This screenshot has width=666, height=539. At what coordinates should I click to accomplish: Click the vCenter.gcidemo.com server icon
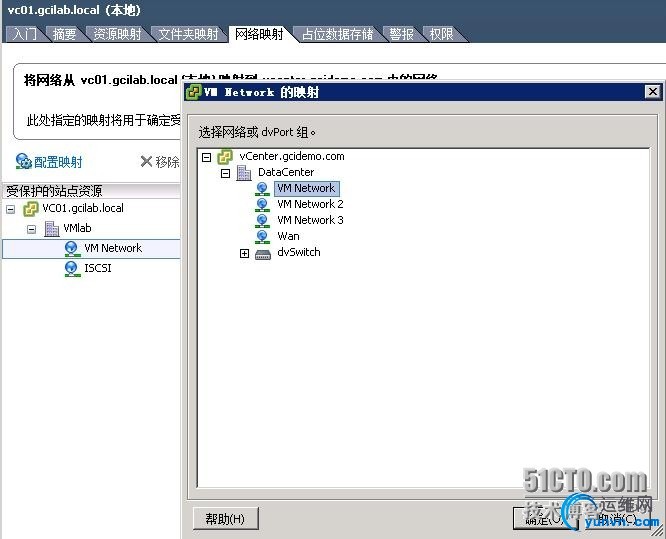(225, 157)
